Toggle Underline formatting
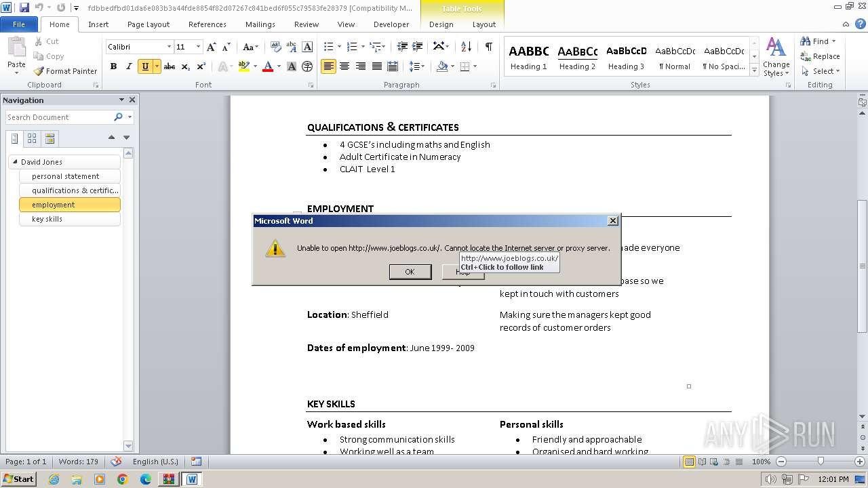Viewport: 868px width, 488px height. pos(144,66)
